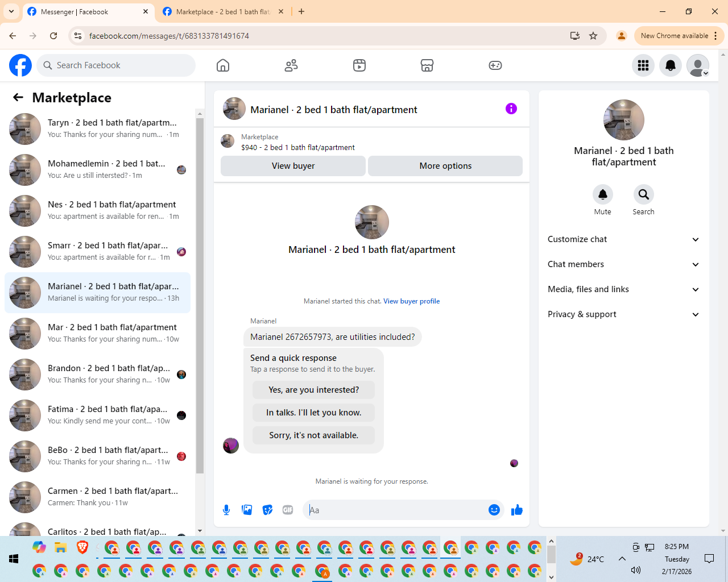Screen dimensions: 728x582
Task: Send quick response 'Sorry, it's not available.'
Action: [x=313, y=435]
